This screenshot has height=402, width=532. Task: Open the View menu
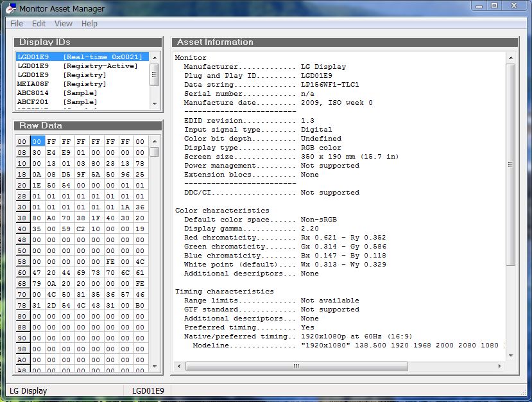[64, 24]
